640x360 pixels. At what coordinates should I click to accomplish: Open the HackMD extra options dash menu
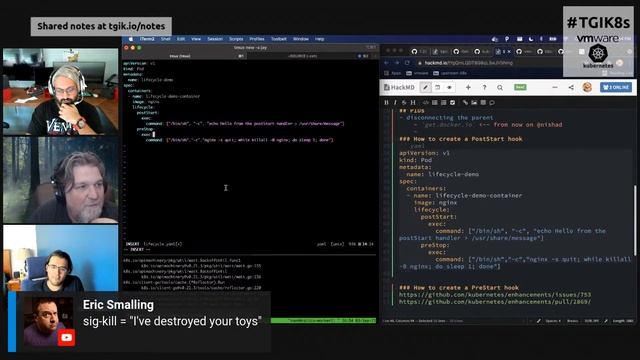[555, 87]
